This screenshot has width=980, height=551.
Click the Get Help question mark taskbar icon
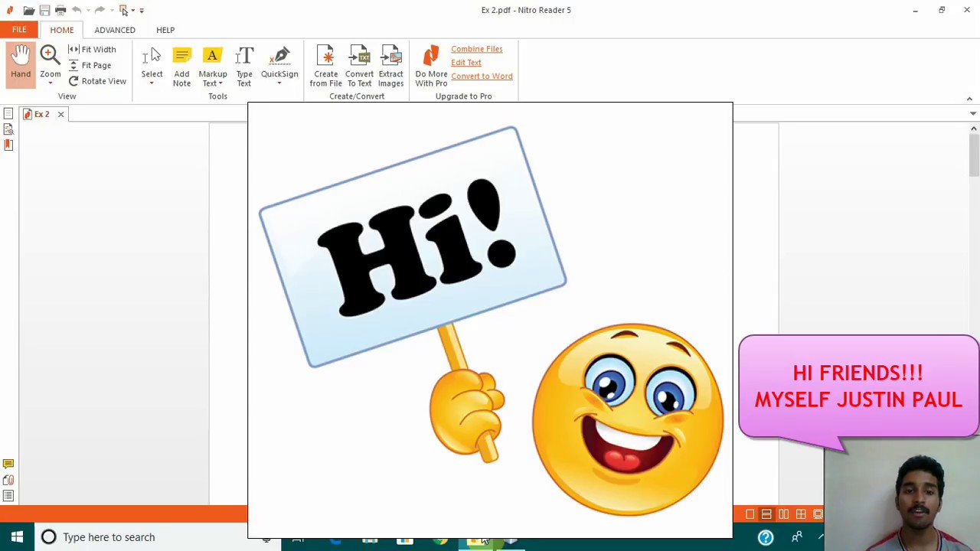click(766, 537)
